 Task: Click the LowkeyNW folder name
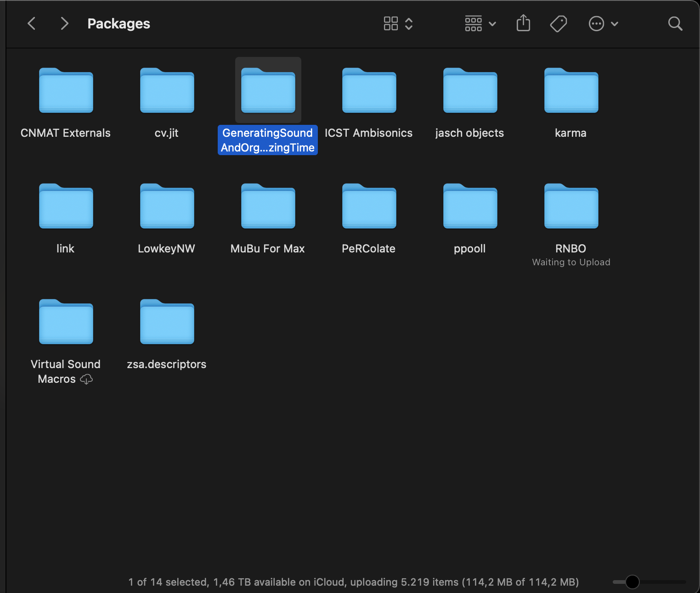167,249
